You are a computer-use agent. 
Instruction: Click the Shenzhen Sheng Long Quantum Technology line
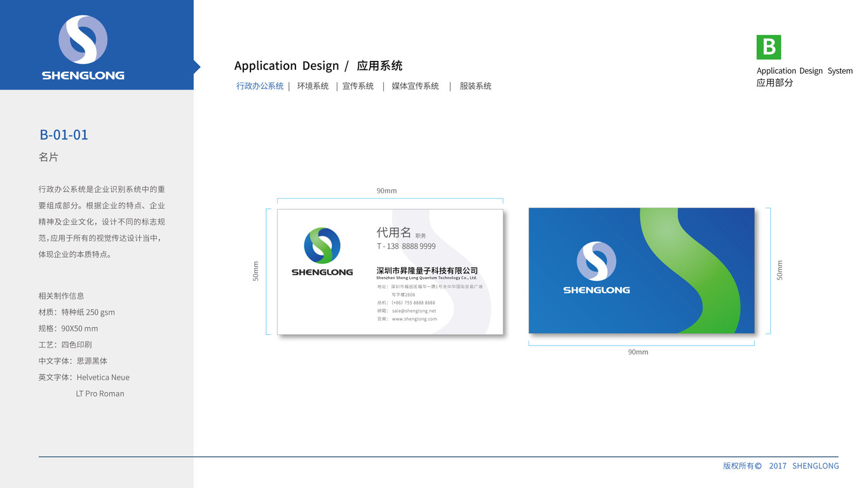point(426,278)
